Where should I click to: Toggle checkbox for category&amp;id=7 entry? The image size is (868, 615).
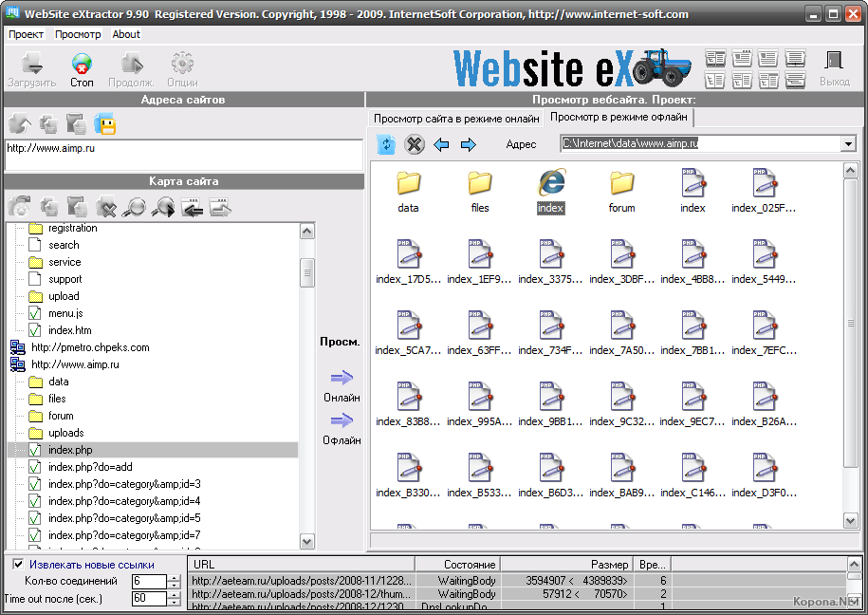[x=35, y=536]
